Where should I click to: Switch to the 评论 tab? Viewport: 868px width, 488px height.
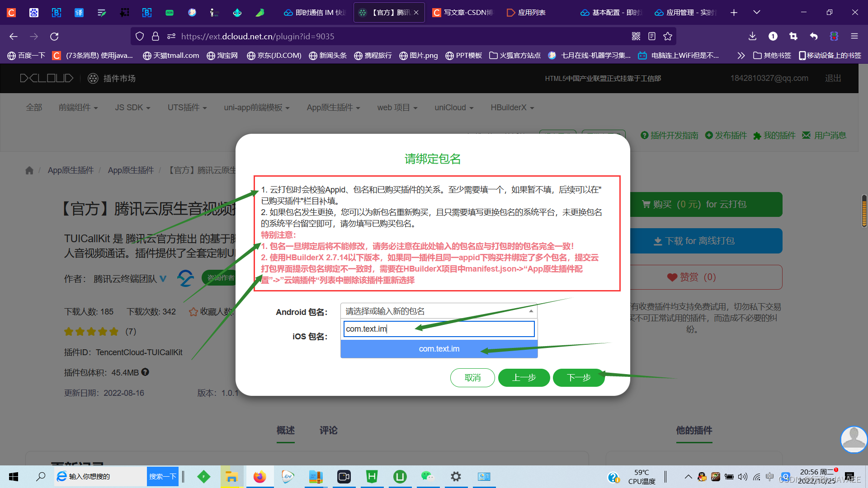[x=328, y=431]
